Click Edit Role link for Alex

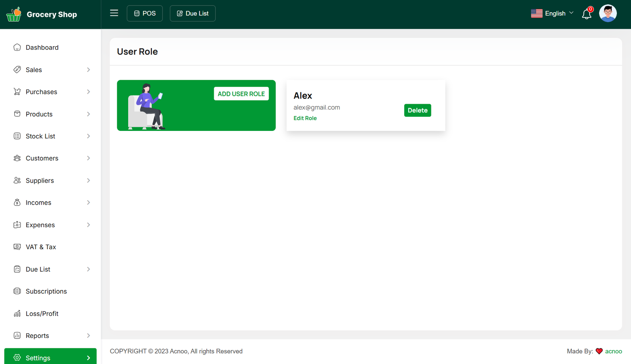click(x=305, y=118)
